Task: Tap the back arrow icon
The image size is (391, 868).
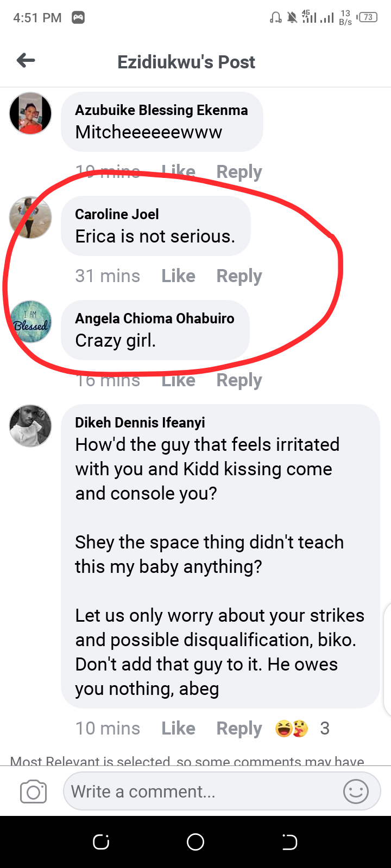Action: [26, 61]
